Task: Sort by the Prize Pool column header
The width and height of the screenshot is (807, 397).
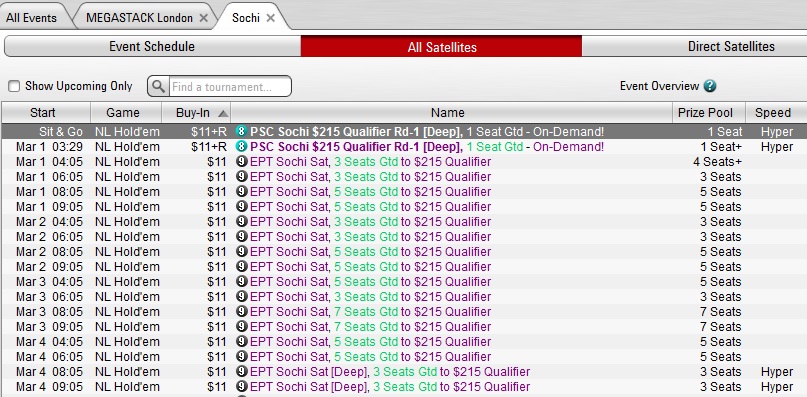Action: point(709,113)
